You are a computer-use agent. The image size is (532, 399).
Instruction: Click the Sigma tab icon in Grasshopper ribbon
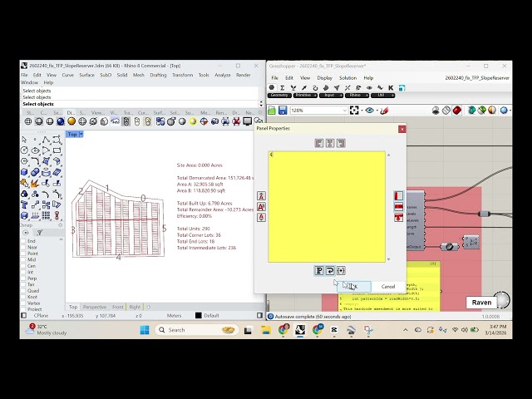283,88
